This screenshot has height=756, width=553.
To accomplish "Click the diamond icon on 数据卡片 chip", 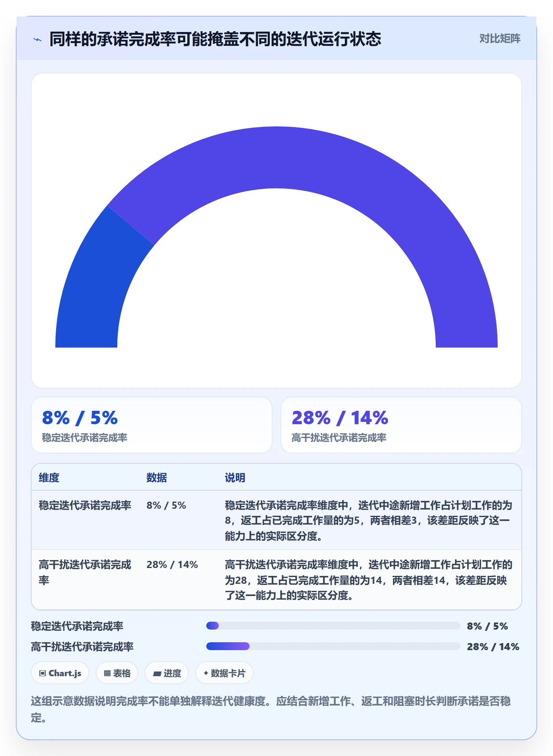I will [x=206, y=673].
